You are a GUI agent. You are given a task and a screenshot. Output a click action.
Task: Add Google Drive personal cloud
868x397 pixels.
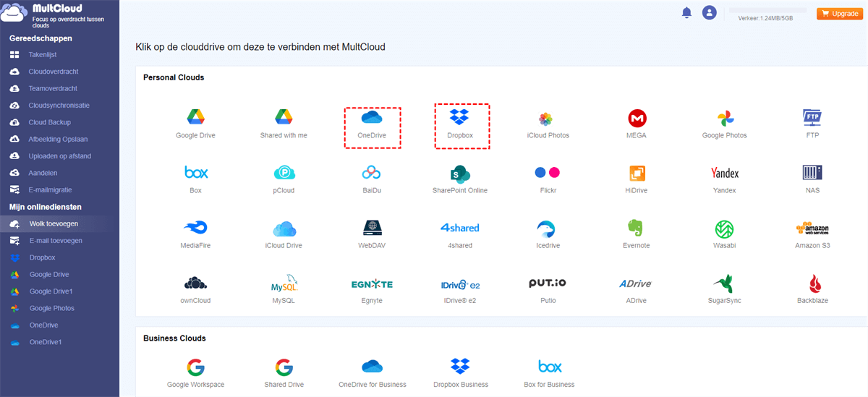(195, 124)
